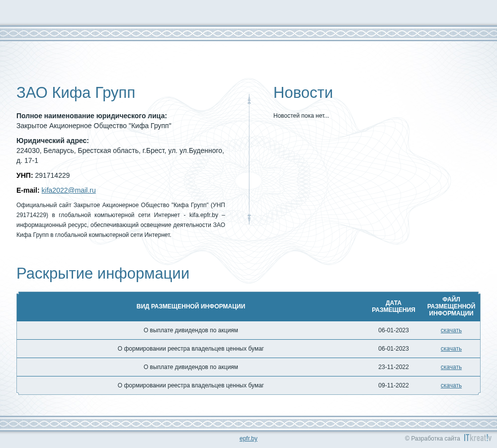Open the ITkreat!v developer logo link
Screen dimensions: 497x448
[x=478, y=438]
